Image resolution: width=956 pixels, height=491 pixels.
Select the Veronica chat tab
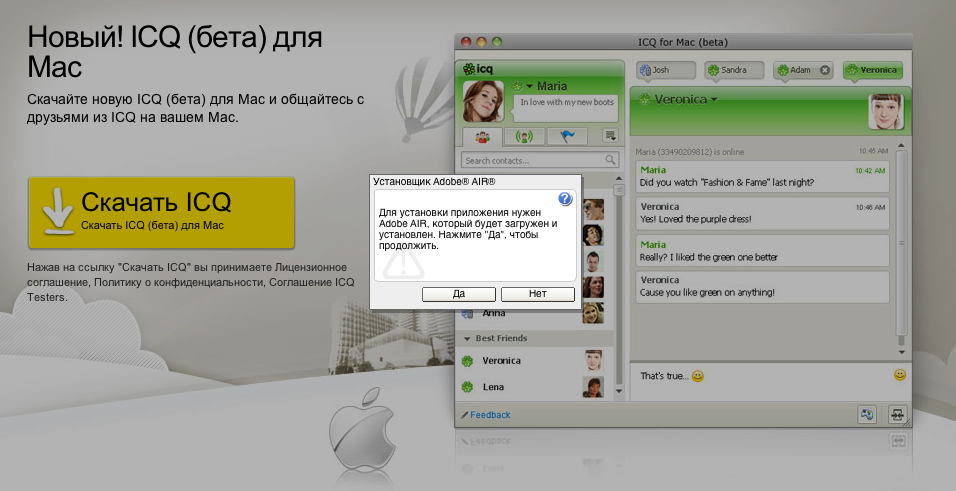[872, 70]
